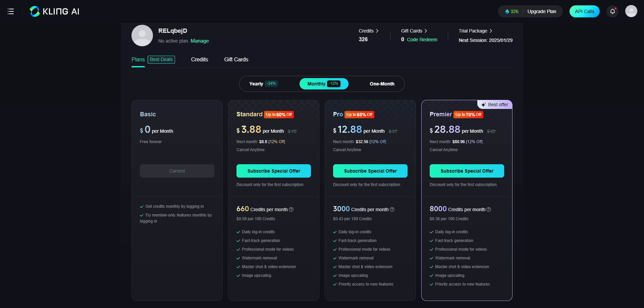Click Pro Up to 65% Off badge

359,115
